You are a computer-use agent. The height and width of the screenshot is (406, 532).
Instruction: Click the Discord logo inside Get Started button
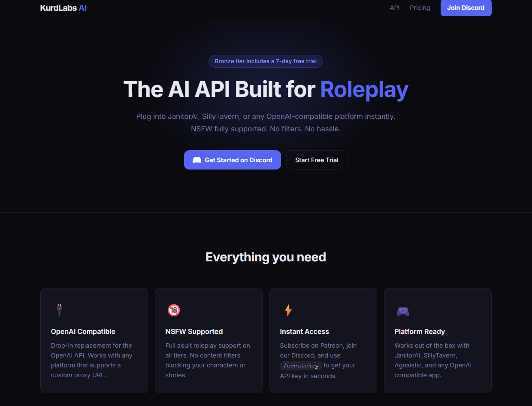197,160
